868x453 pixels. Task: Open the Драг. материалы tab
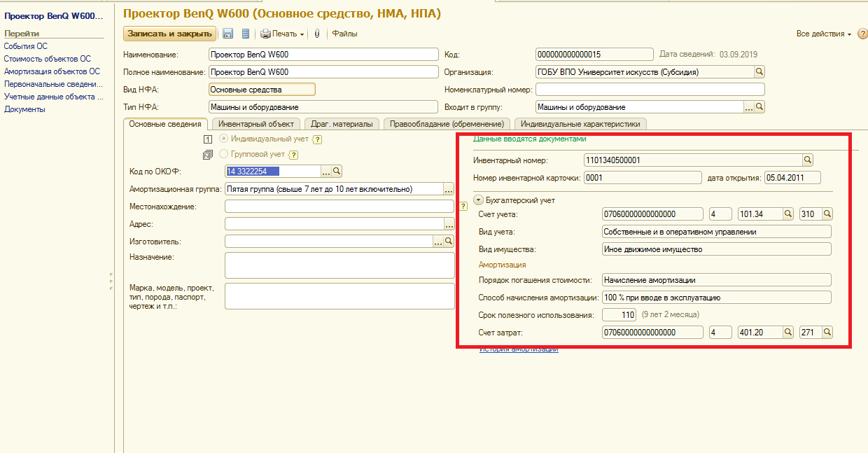point(342,124)
